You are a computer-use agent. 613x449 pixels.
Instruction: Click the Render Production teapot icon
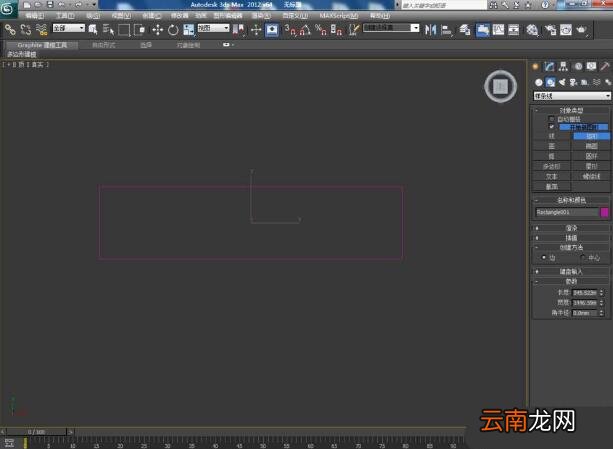coord(582,30)
